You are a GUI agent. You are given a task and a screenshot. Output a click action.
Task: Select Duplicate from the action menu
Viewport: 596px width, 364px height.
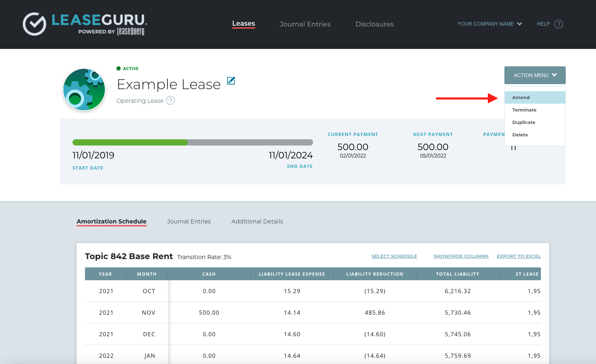coord(523,122)
